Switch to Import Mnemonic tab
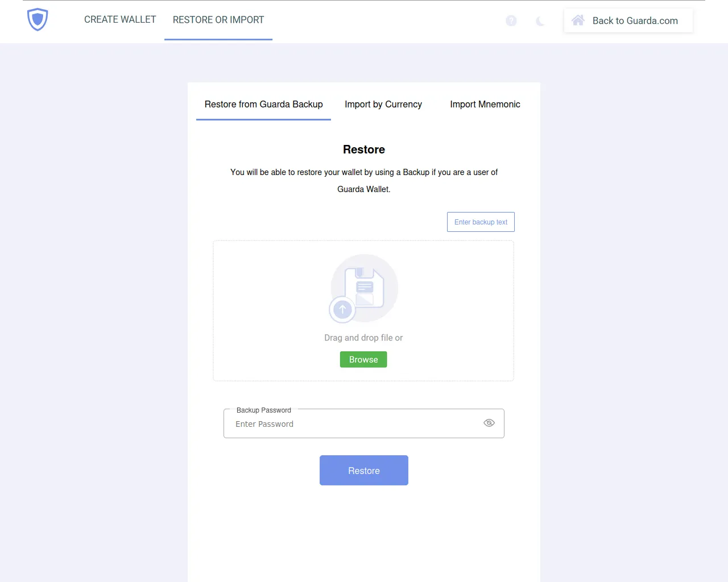The height and width of the screenshot is (582, 728). tap(485, 105)
